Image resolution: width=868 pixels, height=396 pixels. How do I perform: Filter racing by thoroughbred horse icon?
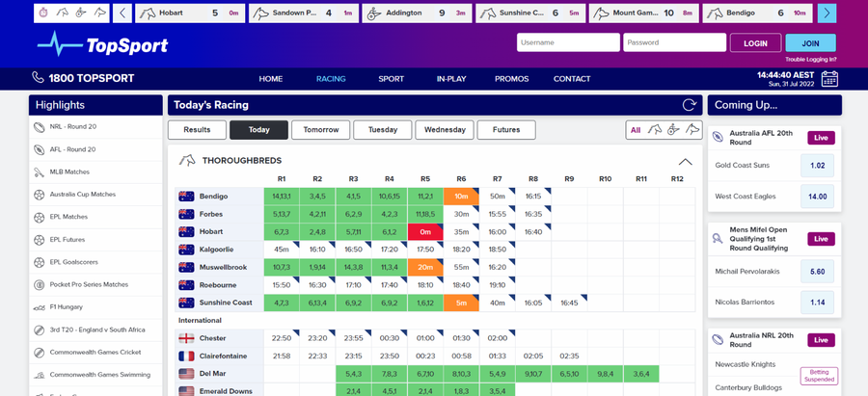pos(655,130)
